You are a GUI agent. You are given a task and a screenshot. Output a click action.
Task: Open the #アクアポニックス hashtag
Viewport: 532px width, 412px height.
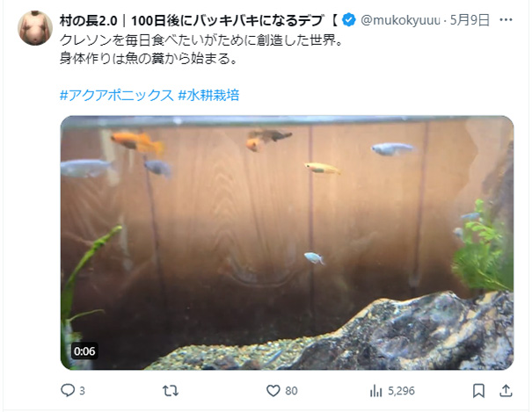coord(116,95)
